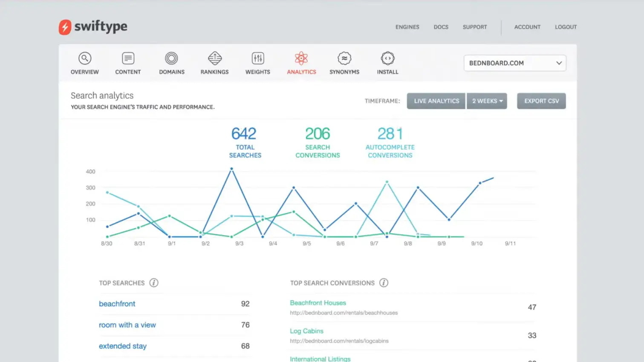Viewport: 644px width, 362px height.
Task: Click the Live Analytics button
Action: pyautogui.click(x=436, y=101)
